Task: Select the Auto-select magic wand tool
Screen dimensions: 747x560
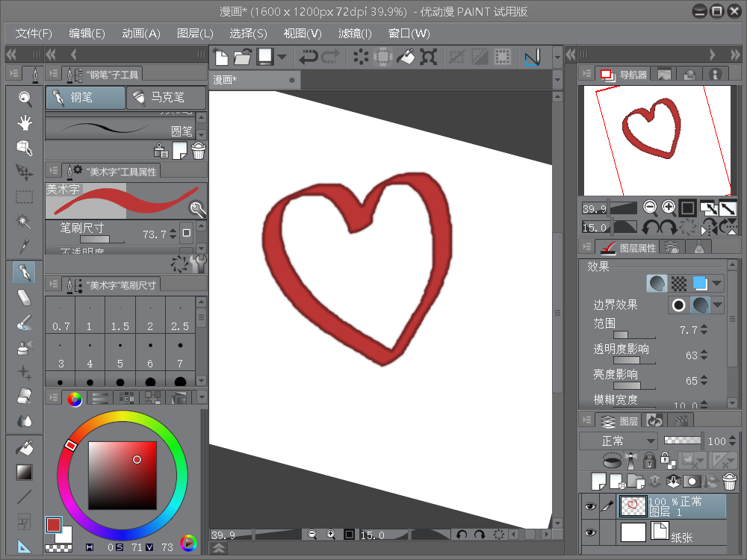Action: point(25,222)
